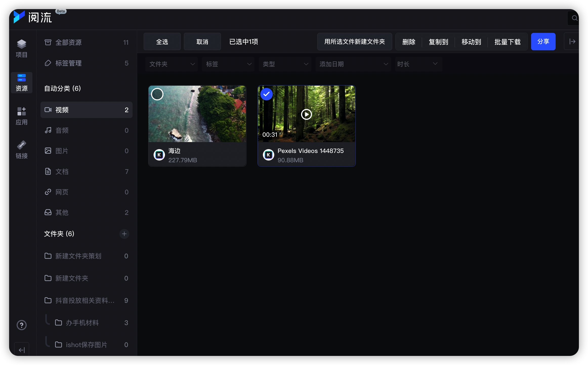The height and width of the screenshot is (365, 588).
Task: Click the 取消 cancel button
Action: 202,41
